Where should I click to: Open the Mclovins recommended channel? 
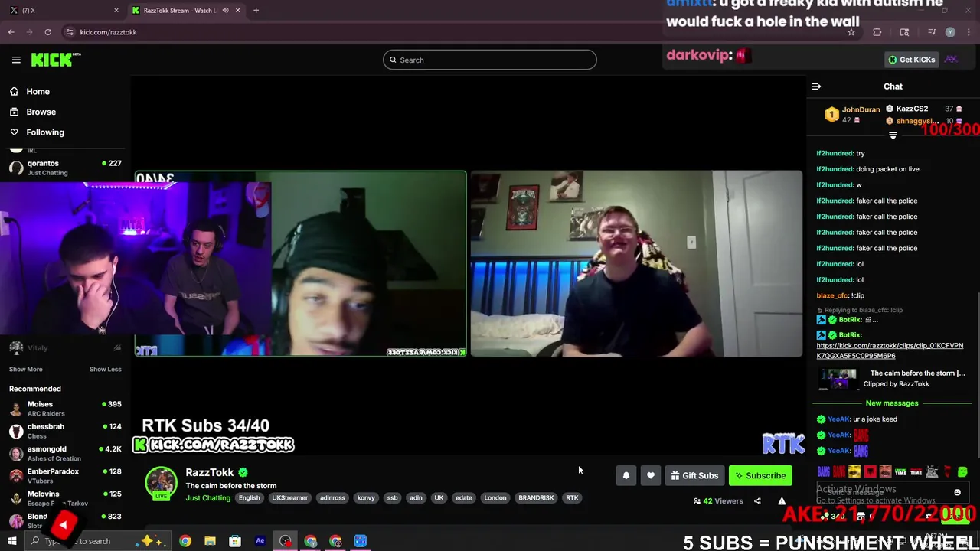click(x=65, y=498)
